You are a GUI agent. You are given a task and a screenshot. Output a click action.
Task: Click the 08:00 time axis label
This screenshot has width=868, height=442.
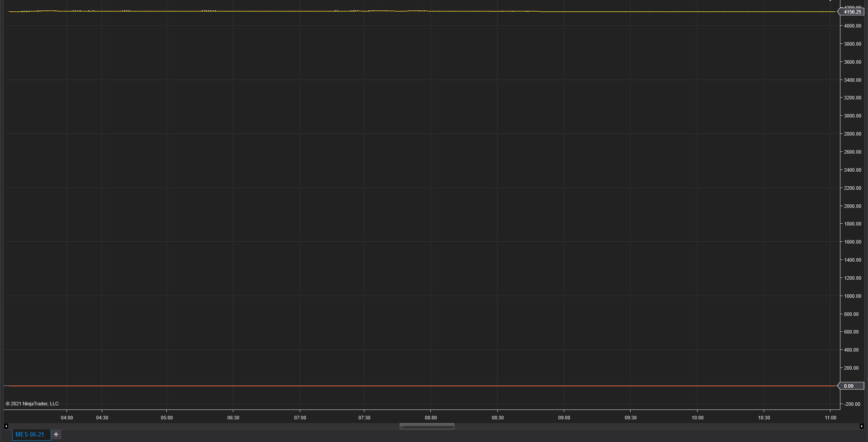click(431, 418)
